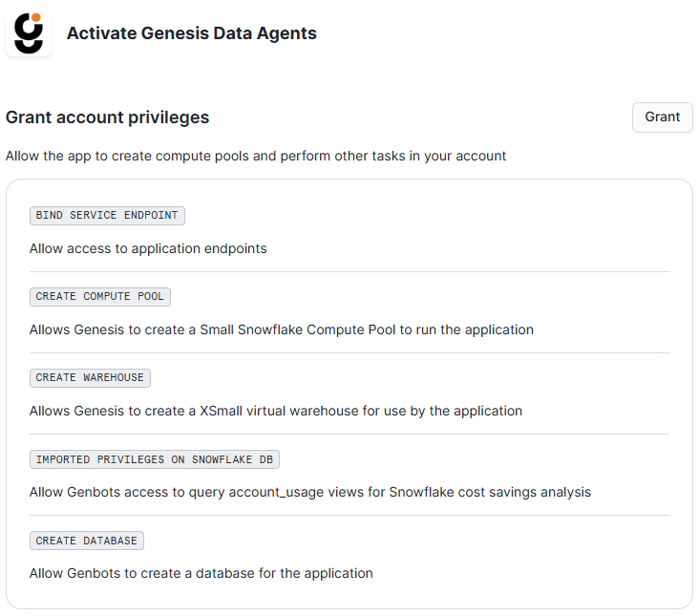Click divider above the CREATE DATABASE badge
The width and height of the screenshot is (699, 616).
(x=349, y=516)
